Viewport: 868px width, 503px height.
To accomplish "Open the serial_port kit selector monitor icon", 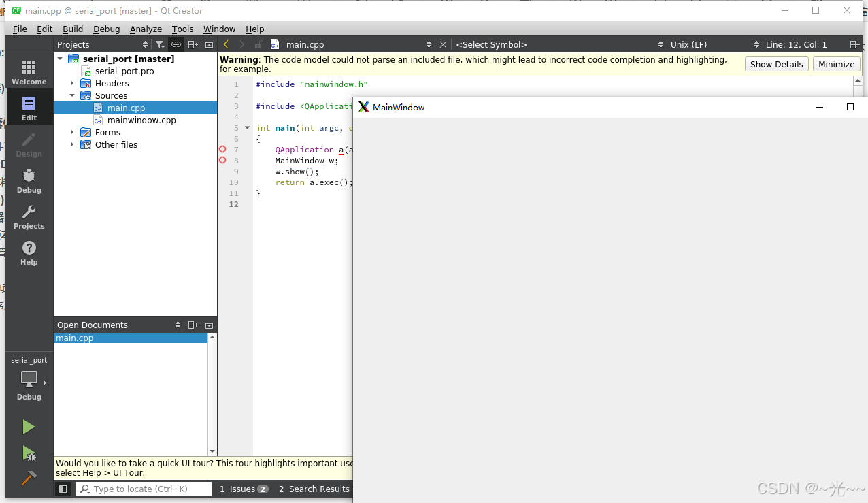I will (x=29, y=379).
